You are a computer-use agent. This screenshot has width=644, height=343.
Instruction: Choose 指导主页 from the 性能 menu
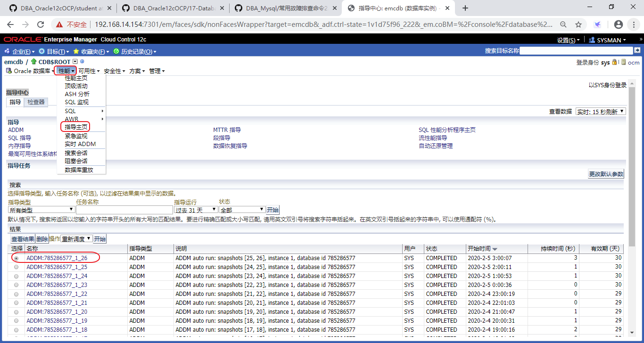coord(75,127)
